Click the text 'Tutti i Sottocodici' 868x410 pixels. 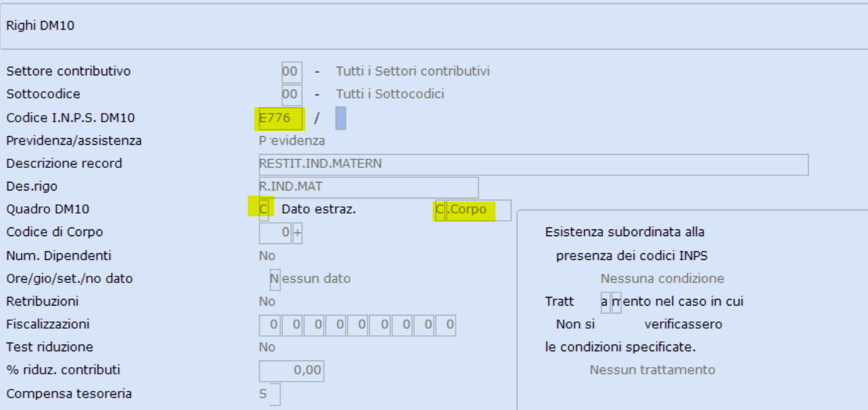pos(390,95)
